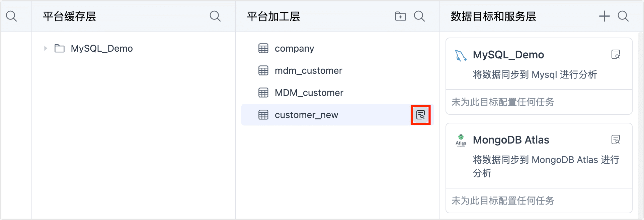Screen dimensions: 644x220
Task: Click the table icon beside company
Action: pos(263,48)
